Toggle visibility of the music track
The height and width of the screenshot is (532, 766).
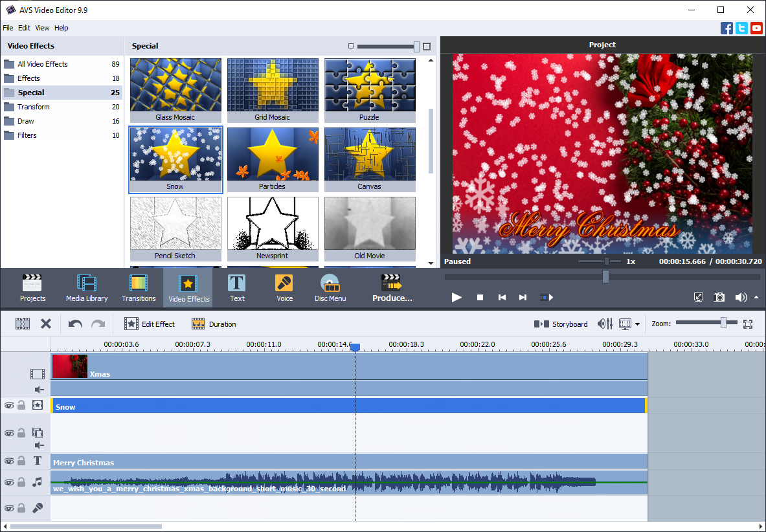click(x=10, y=482)
